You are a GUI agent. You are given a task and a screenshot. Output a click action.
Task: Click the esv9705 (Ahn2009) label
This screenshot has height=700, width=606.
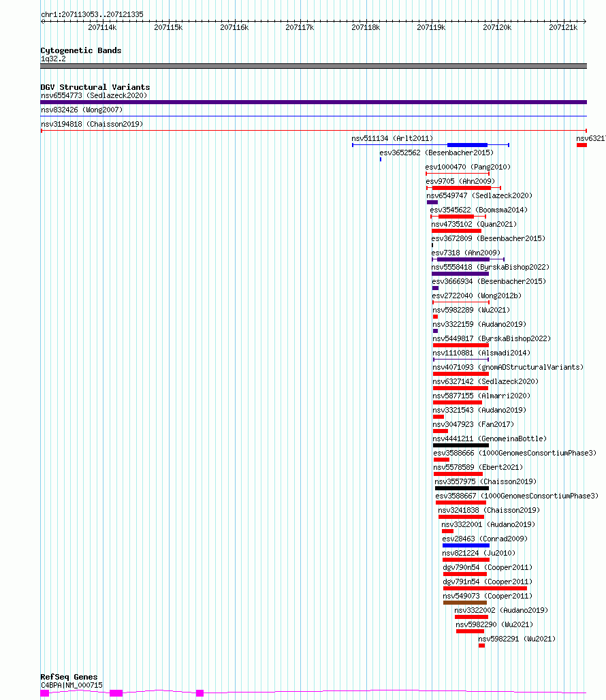460,181
